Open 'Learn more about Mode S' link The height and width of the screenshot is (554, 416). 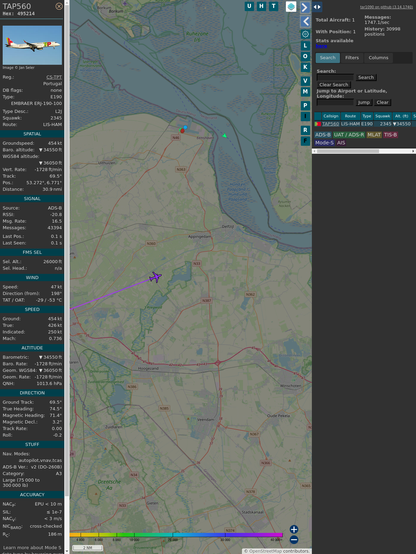tap(32, 548)
